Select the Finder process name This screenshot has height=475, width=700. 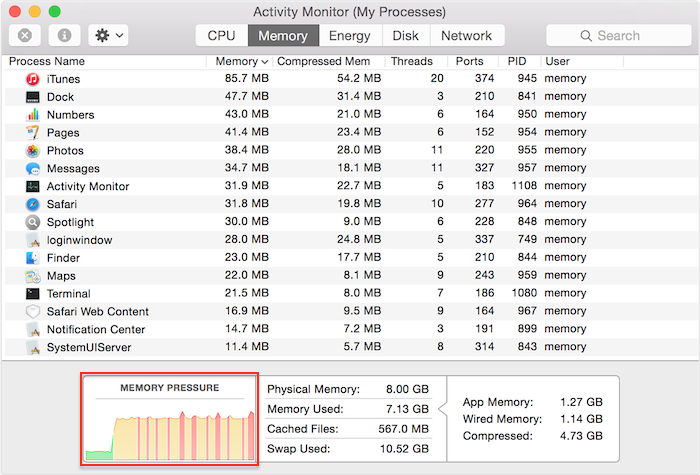tap(63, 258)
